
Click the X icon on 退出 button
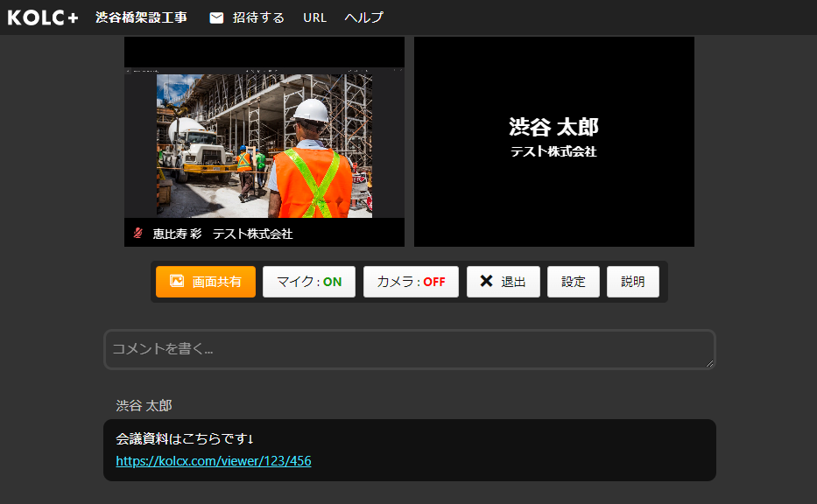(486, 282)
